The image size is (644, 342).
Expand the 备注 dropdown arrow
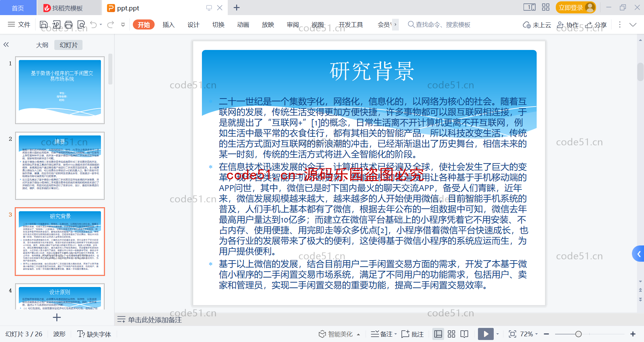tap(396, 334)
